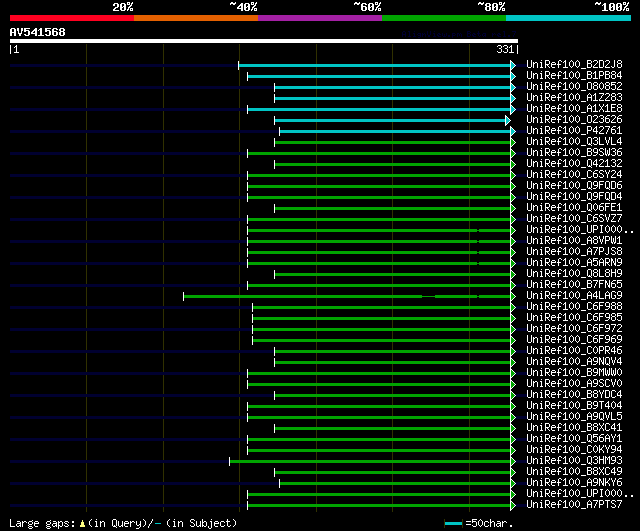Open hit UniRef100_O23626
The height and width of the screenshot is (531, 640).
574,120
